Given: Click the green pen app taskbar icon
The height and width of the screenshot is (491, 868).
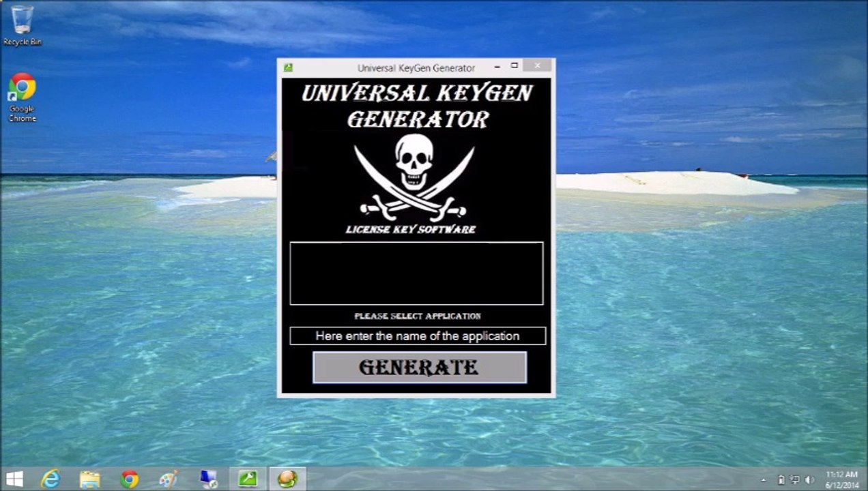Looking at the screenshot, I should 248,479.
